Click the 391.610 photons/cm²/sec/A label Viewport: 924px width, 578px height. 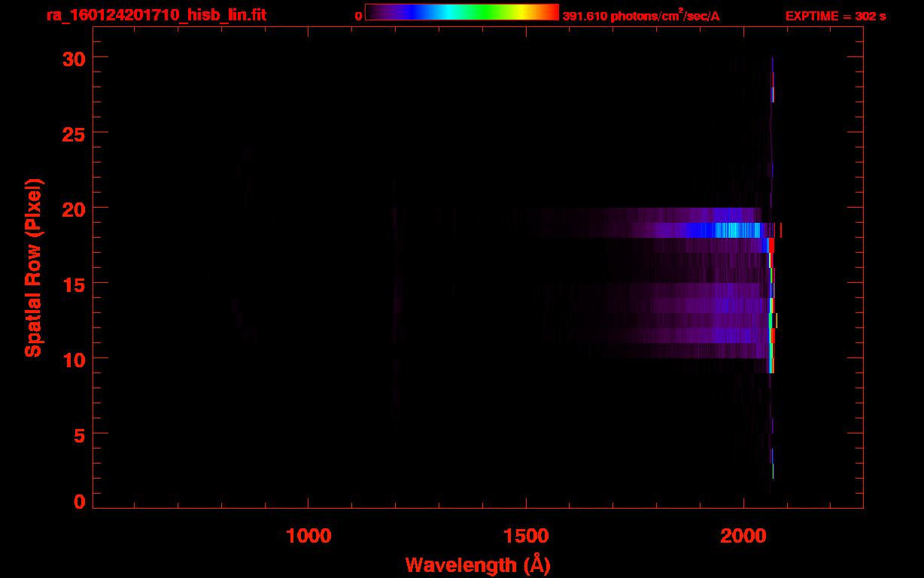641,16
